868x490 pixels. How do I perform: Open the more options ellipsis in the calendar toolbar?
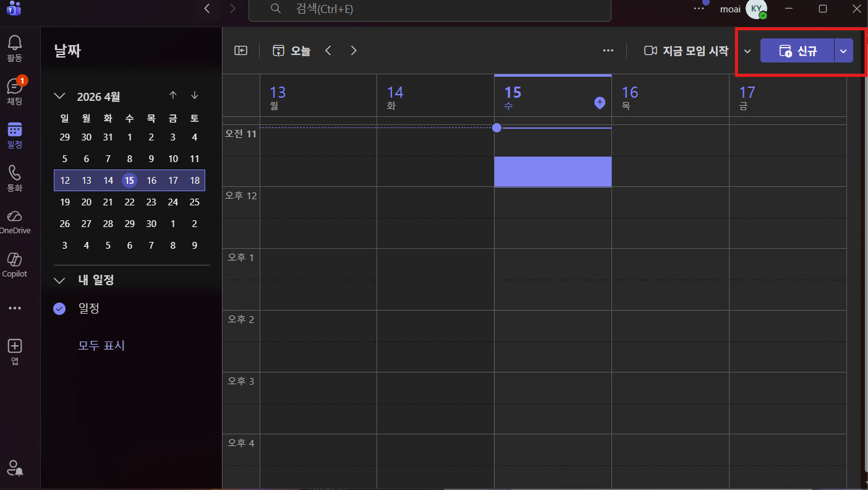pyautogui.click(x=608, y=51)
